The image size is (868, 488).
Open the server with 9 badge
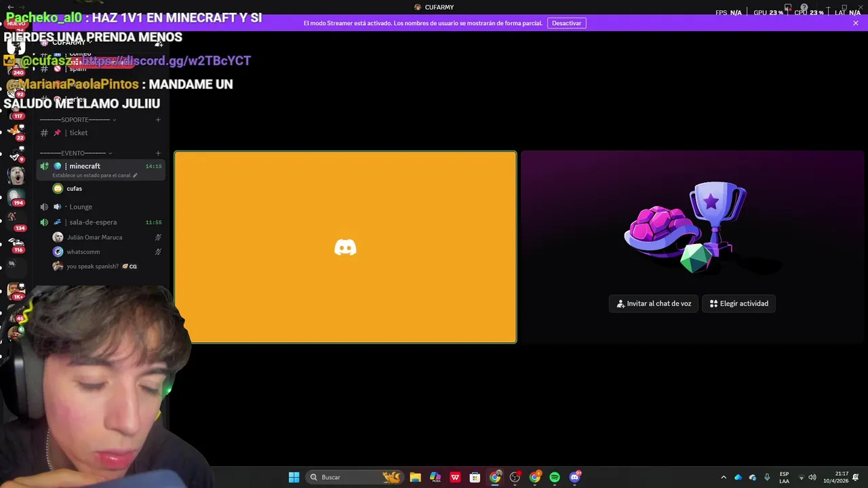pyautogui.click(x=16, y=153)
